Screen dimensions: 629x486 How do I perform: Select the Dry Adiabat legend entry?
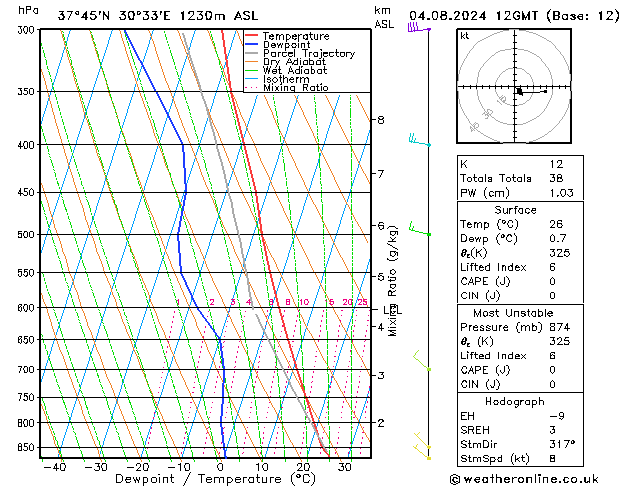[x=293, y=63]
